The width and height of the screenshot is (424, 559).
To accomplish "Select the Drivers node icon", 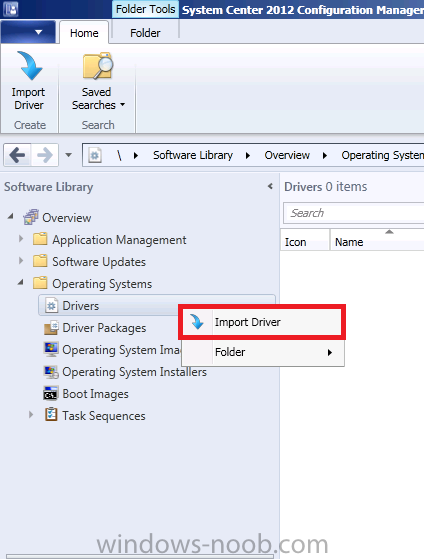I will pos(52,306).
